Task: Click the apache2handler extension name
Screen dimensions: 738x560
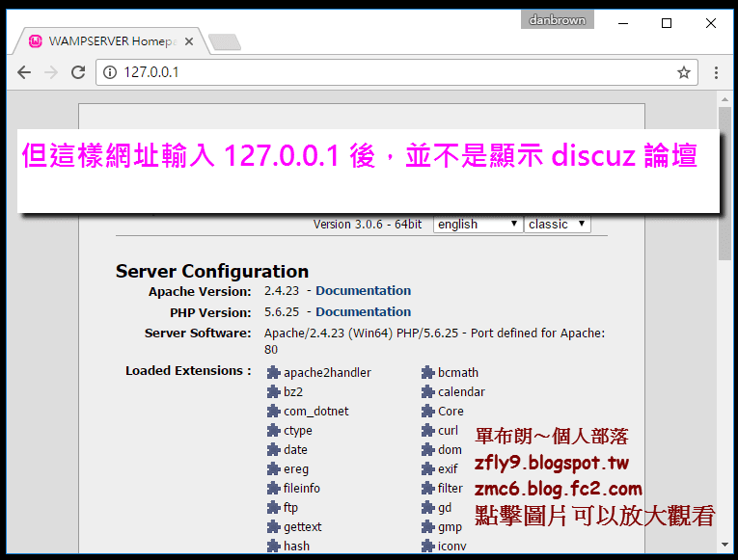Action: pos(328,373)
